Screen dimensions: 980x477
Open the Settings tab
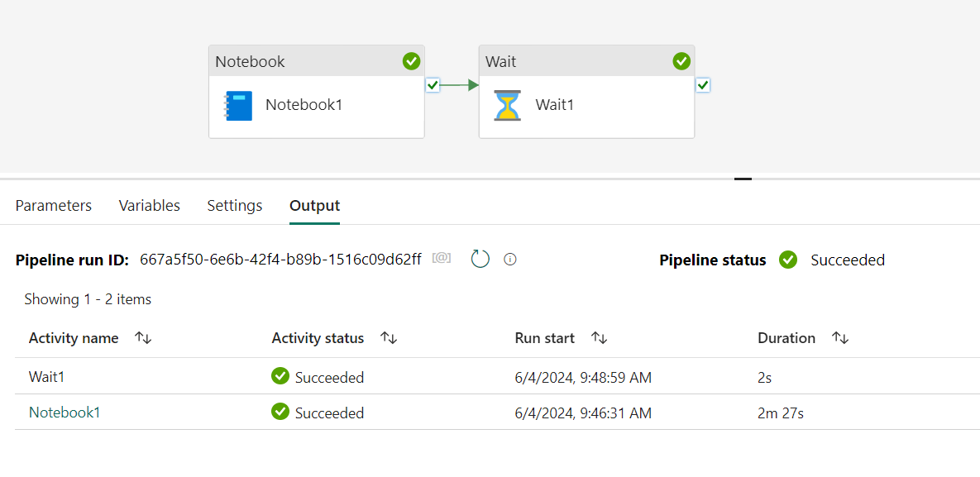click(x=235, y=206)
